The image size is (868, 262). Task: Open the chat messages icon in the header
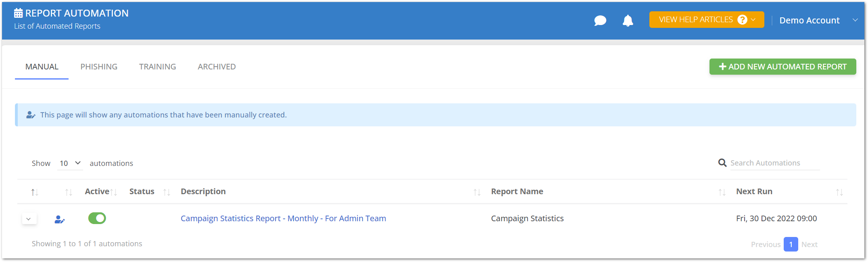click(x=600, y=21)
